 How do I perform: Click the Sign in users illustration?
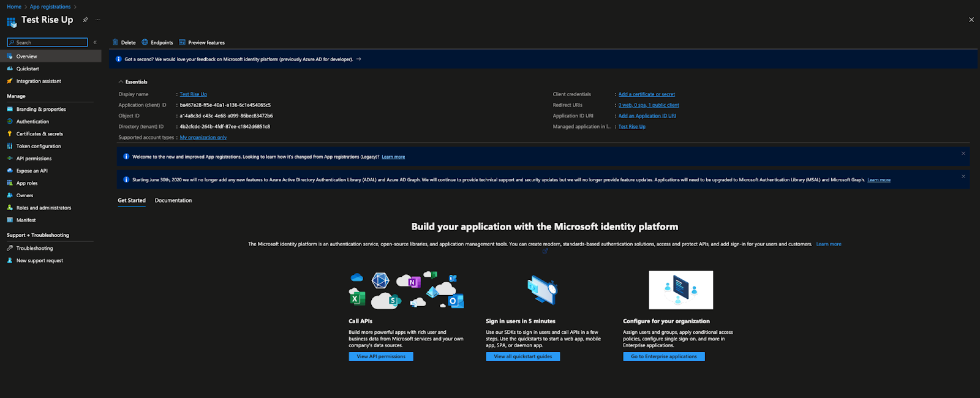click(543, 290)
